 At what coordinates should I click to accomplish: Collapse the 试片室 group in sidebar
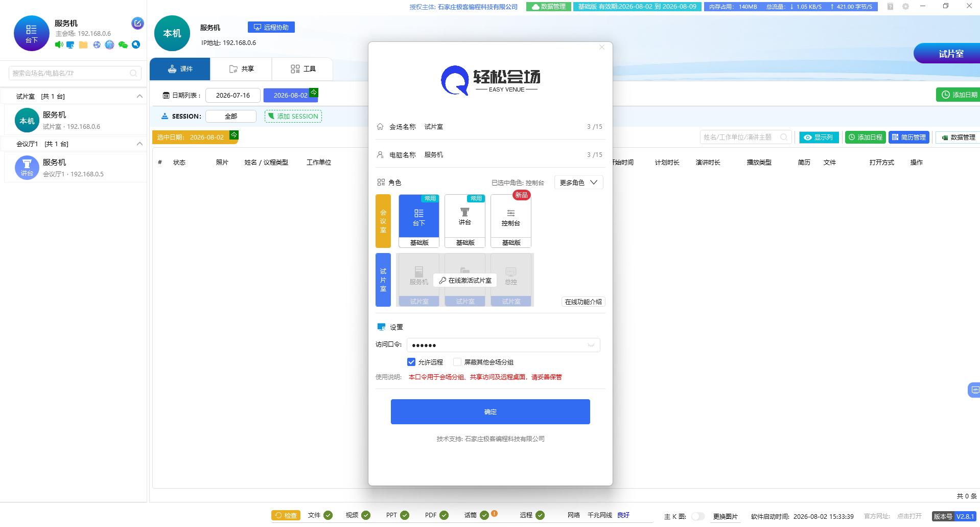click(139, 96)
